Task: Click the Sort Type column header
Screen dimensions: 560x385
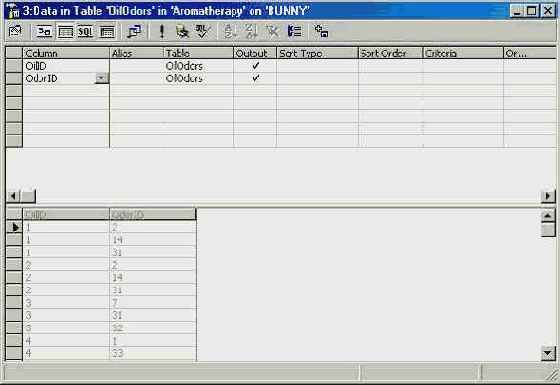Action: coord(318,53)
